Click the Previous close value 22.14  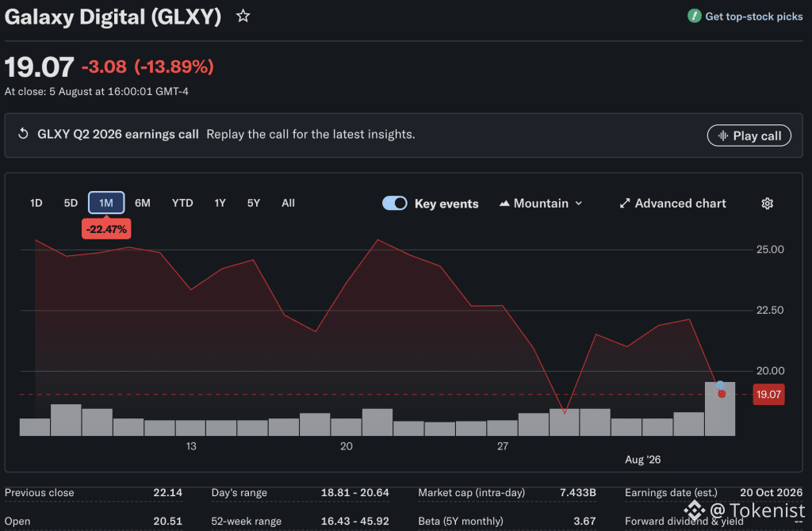tap(167, 493)
